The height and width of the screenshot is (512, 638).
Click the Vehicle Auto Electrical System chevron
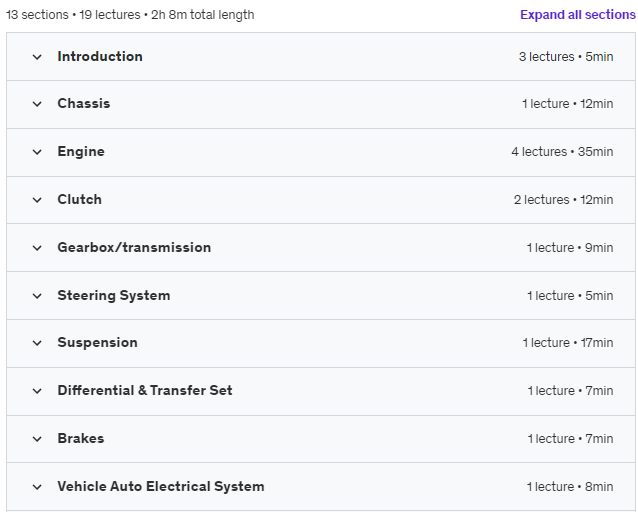(x=37, y=487)
